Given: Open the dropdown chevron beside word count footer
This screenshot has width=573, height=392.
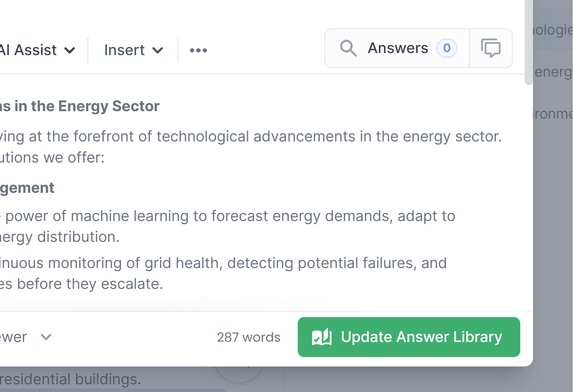Looking at the screenshot, I should click(46, 337).
